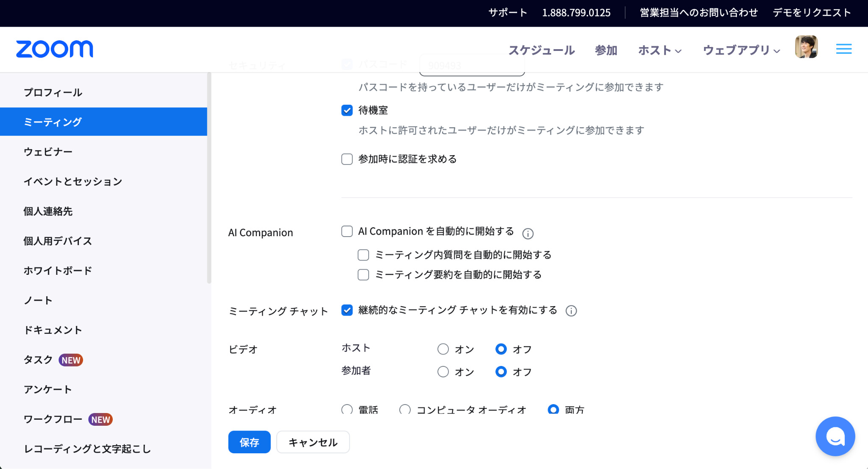This screenshot has width=868, height=469.
Task: Click the Zoom logo
Action: point(54,49)
